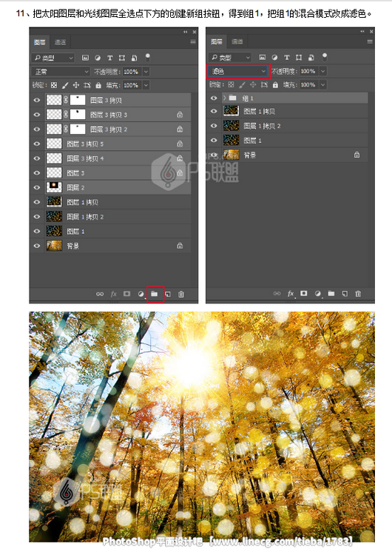Select 图层 1 拷贝 2 row in left panel
Screen dimensions: 392x555
pyautogui.click(x=111, y=217)
